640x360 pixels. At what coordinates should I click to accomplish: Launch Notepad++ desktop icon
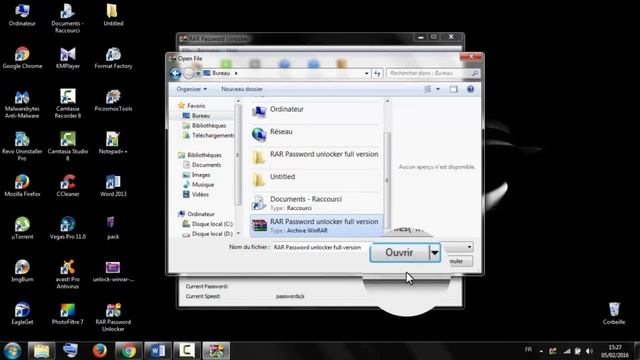(113, 143)
